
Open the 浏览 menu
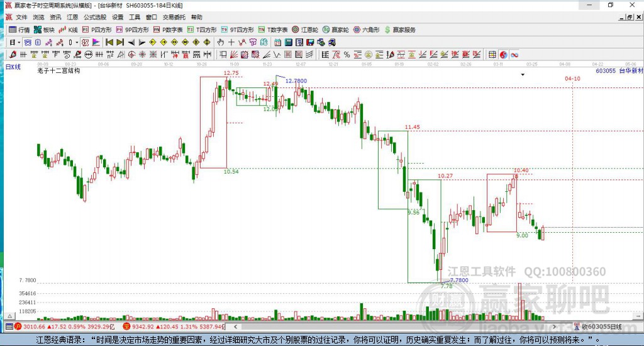click(38, 17)
